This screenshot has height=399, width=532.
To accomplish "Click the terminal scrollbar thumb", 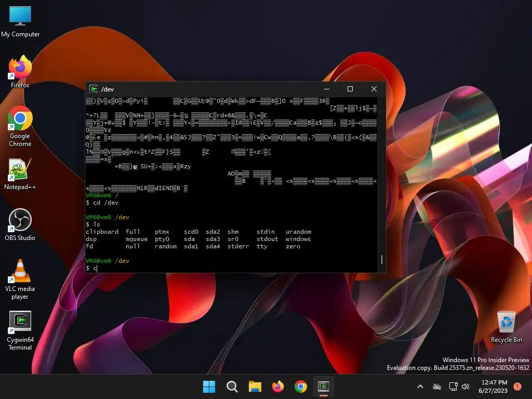I will click(382, 260).
